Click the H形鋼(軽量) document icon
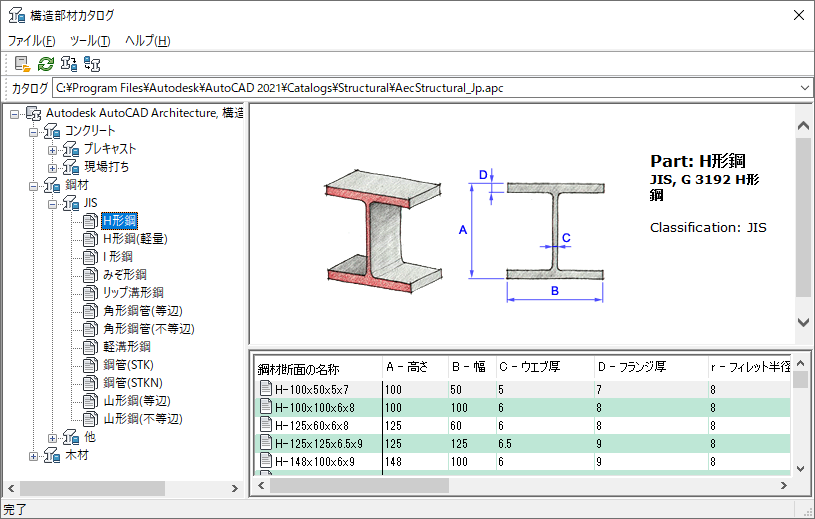Image resolution: width=815 pixels, height=519 pixels. pos(90,239)
